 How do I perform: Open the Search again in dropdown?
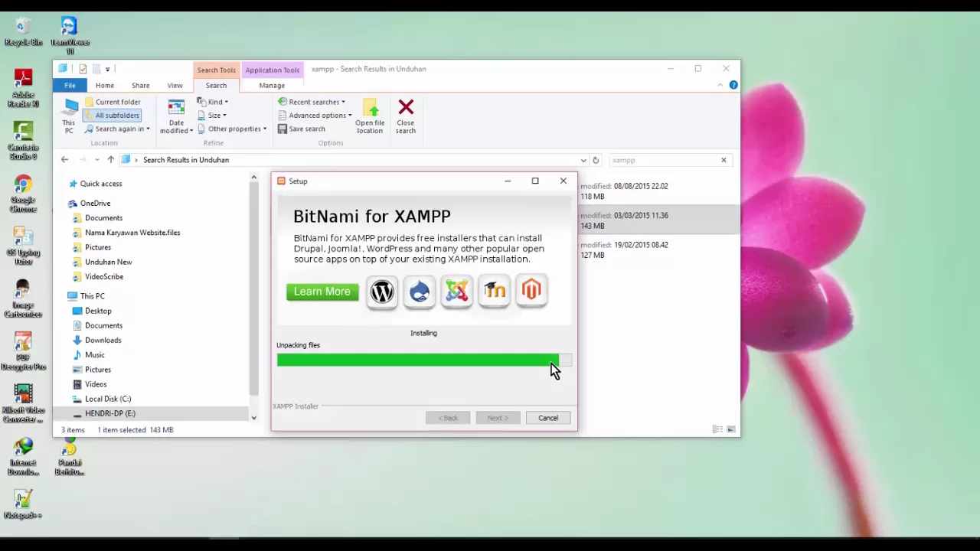tap(117, 129)
